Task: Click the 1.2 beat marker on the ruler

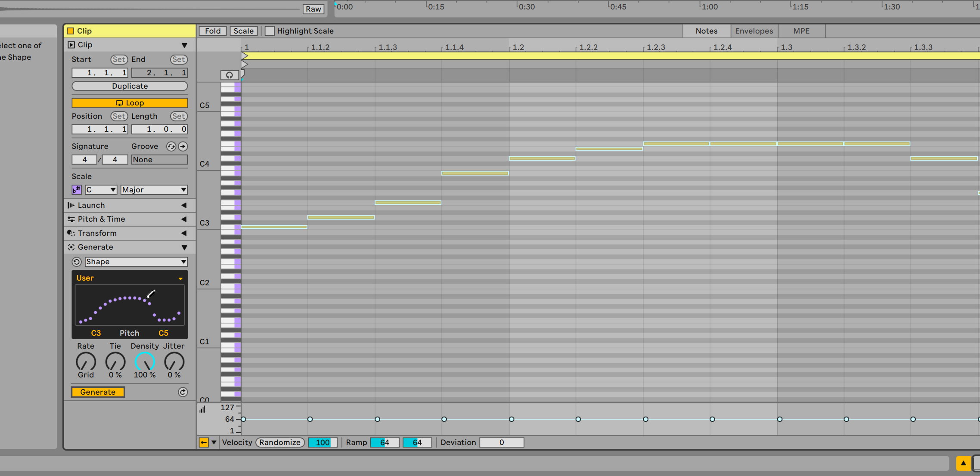Action: pos(518,47)
